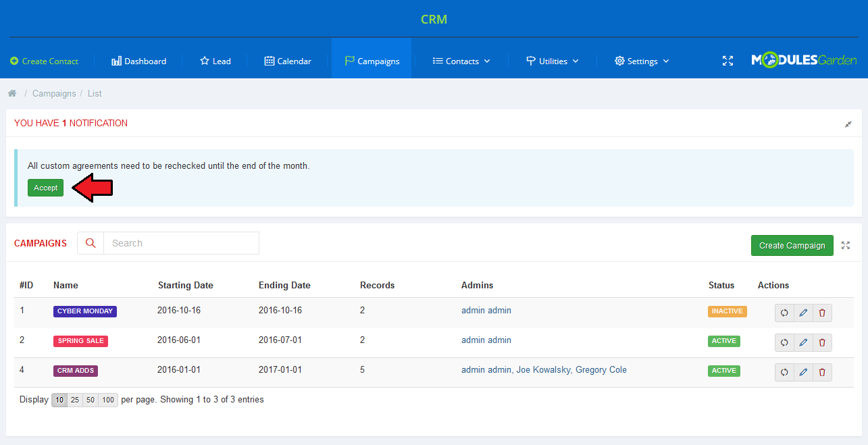Click ACTIVE status of CRM Adds
The height and width of the screenshot is (445, 868).
point(724,371)
